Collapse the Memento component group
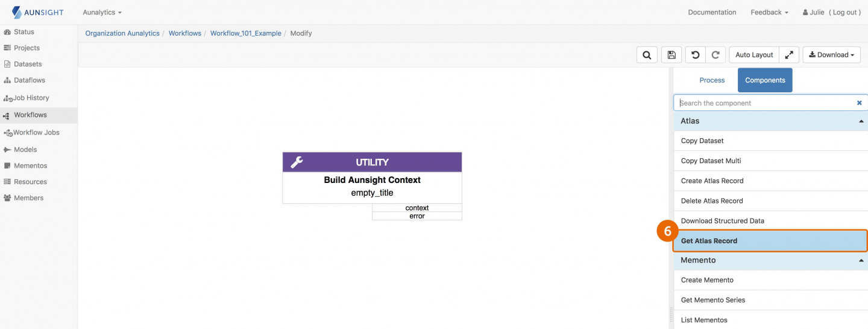Image resolution: width=868 pixels, height=329 pixels. pyautogui.click(x=861, y=261)
